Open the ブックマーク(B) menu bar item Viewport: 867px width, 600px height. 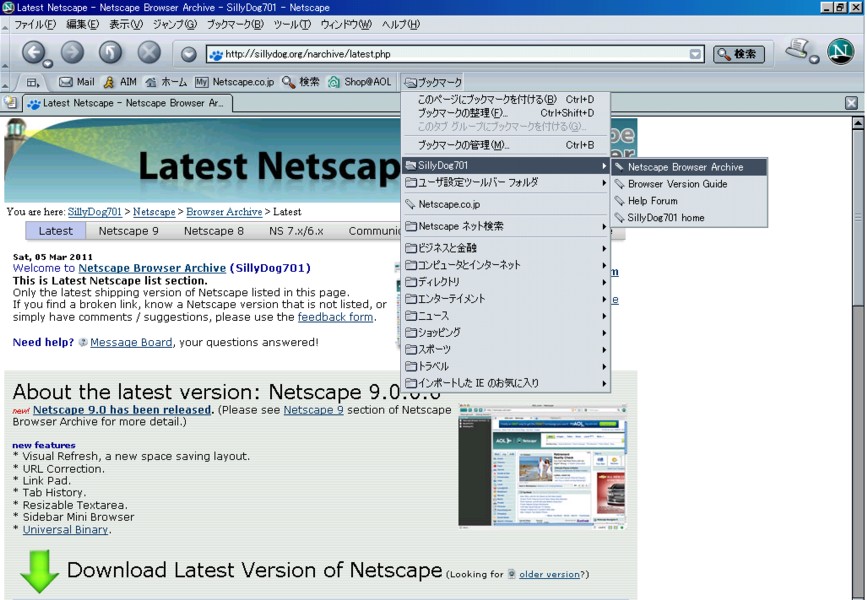click(235, 24)
